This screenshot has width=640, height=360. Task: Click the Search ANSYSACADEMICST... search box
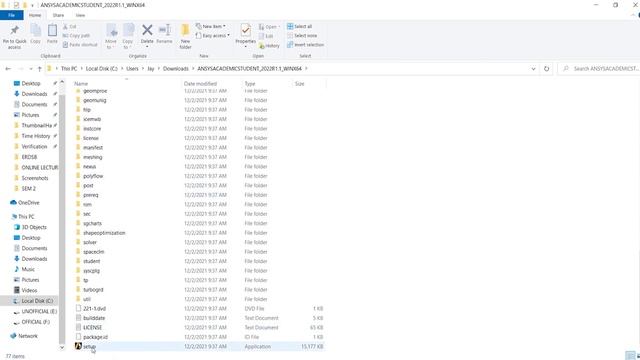(x=598, y=69)
